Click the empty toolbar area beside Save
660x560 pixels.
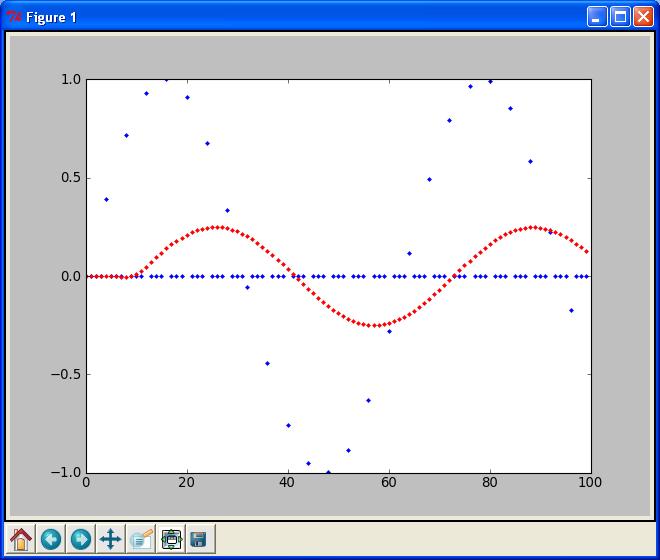(x=430, y=539)
